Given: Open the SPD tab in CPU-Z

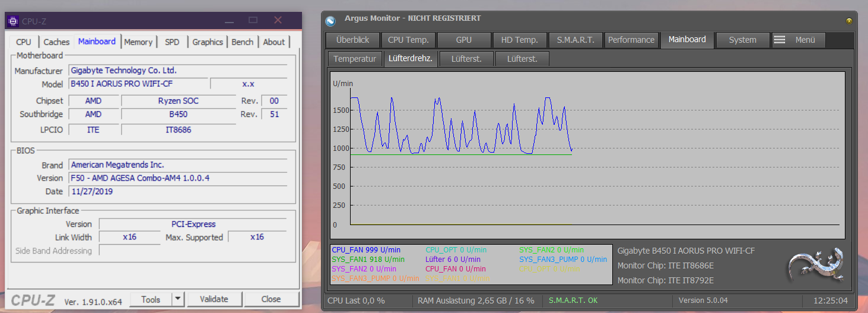Looking at the screenshot, I should click(x=172, y=42).
